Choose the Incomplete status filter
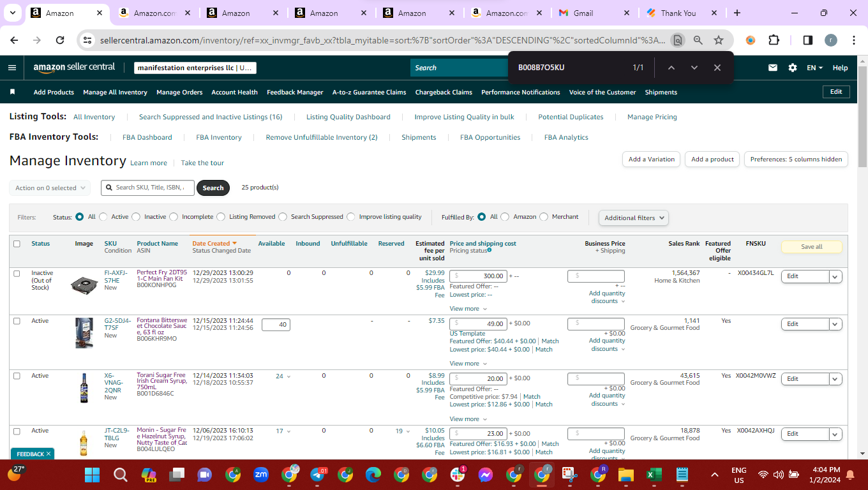 pyautogui.click(x=174, y=217)
